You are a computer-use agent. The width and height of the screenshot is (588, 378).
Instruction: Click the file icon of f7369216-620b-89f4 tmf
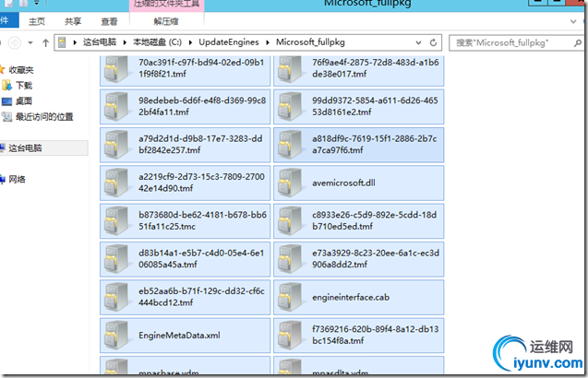click(x=290, y=336)
